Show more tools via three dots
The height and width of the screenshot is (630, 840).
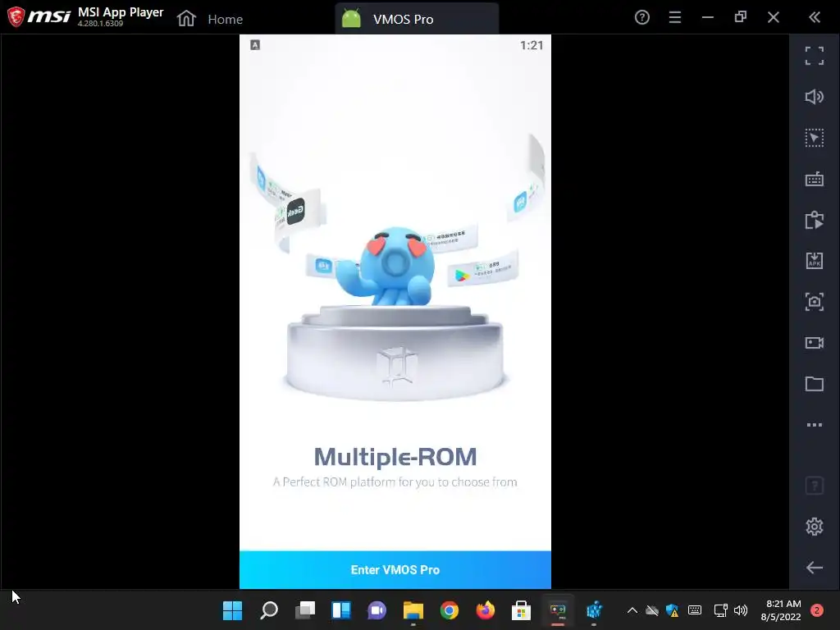pyautogui.click(x=815, y=425)
